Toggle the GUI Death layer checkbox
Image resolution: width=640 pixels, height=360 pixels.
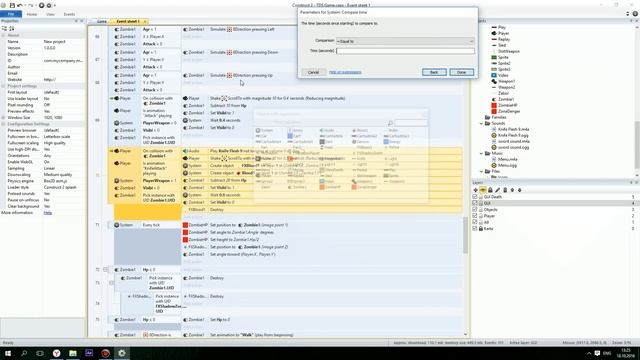pyautogui.click(x=475, y=197)
